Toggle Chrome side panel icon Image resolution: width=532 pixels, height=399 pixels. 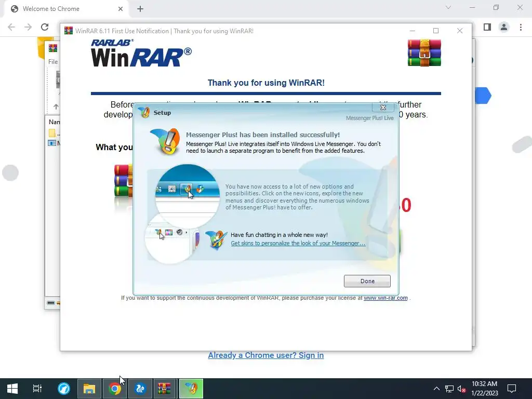point(487,27)
